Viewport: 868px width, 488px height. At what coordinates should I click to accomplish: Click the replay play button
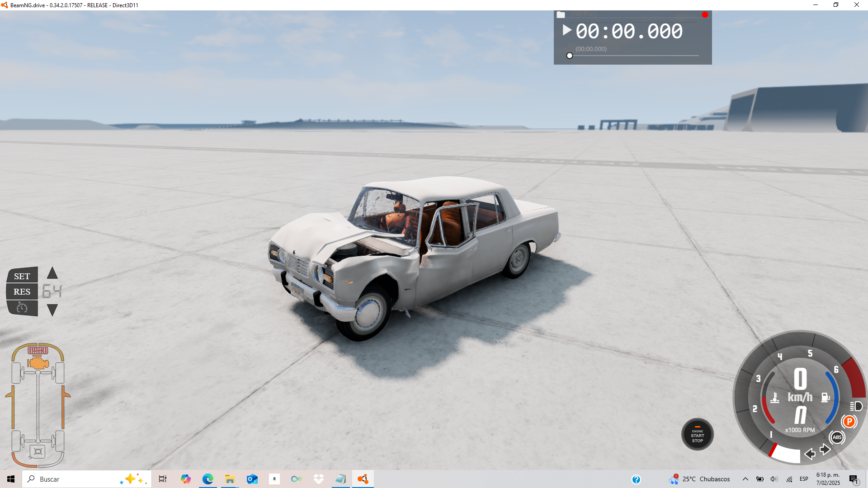coord(566,30)
